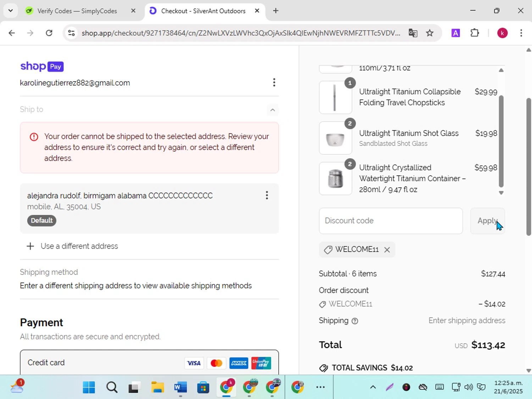Click the translate page icon
The width and height of the screenshot is (532, 399).
tap(413, 33)
